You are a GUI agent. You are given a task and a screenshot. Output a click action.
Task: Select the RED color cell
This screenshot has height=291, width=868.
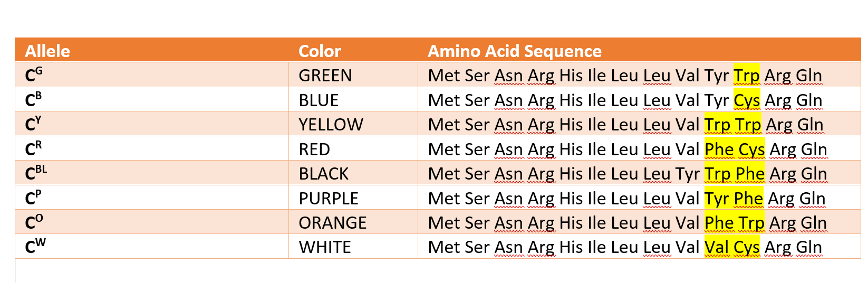pyautogui.click(x=314, y=149)
